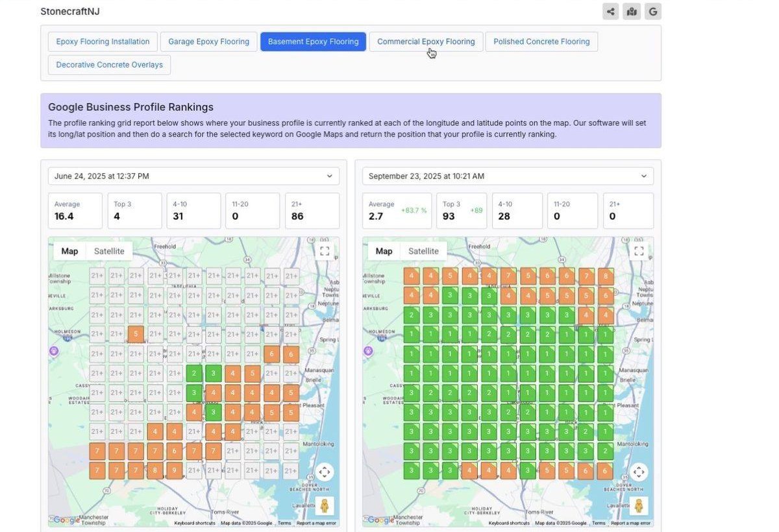This screenshot has width=779, height=532.
Task: Click map camera controls on right map
Action: [x=639, y=472]
